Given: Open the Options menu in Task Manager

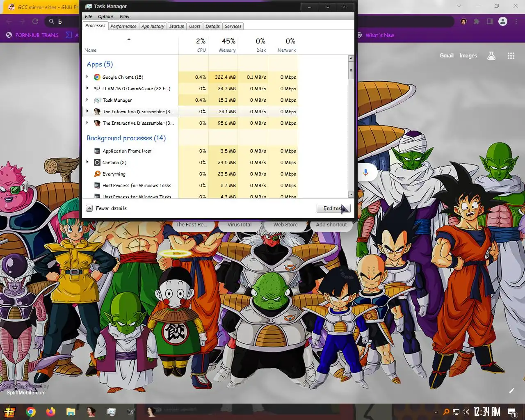Looking at the screenshot, I should tap(106, 16).
